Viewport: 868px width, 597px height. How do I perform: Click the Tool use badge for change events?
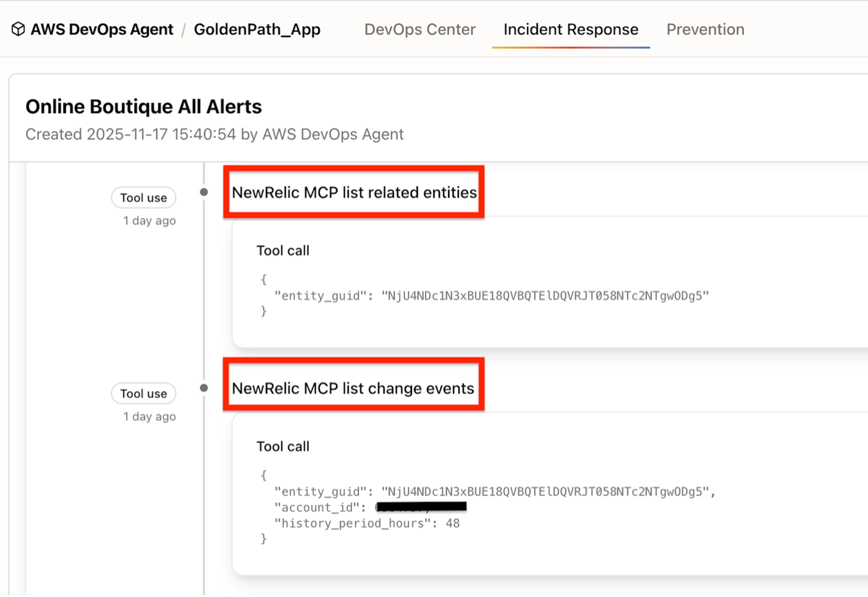tap(143, 393)
